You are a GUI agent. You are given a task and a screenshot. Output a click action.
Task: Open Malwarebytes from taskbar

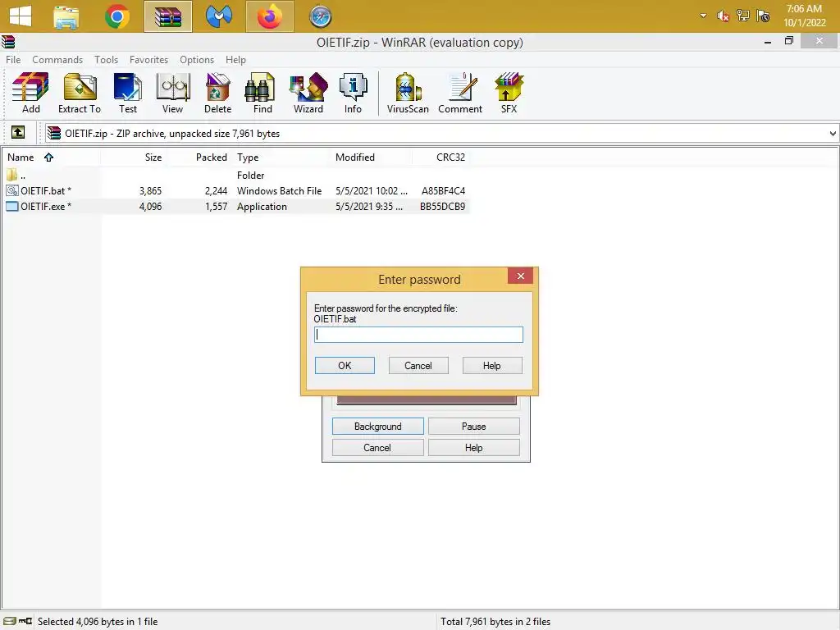(x=218, y=16)
